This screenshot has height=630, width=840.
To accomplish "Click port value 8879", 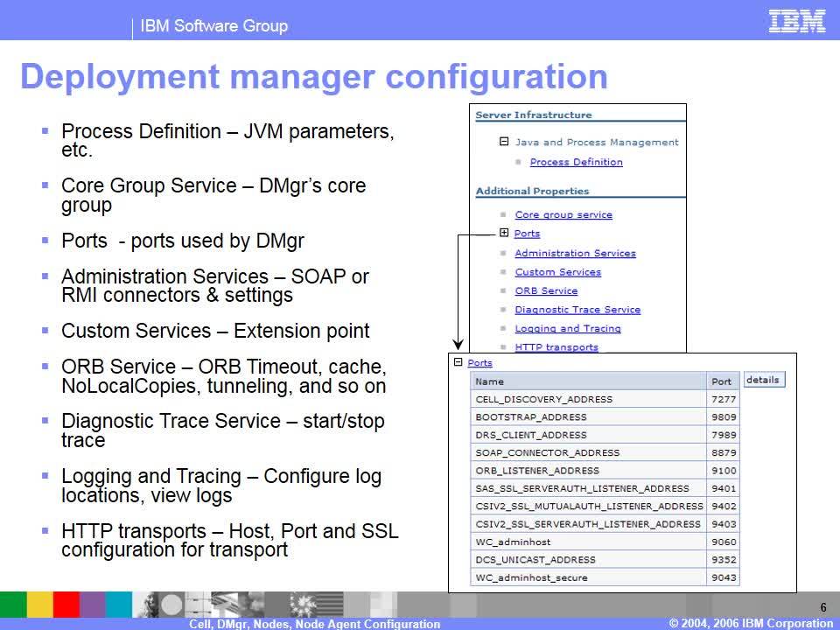I will point(724,452).
